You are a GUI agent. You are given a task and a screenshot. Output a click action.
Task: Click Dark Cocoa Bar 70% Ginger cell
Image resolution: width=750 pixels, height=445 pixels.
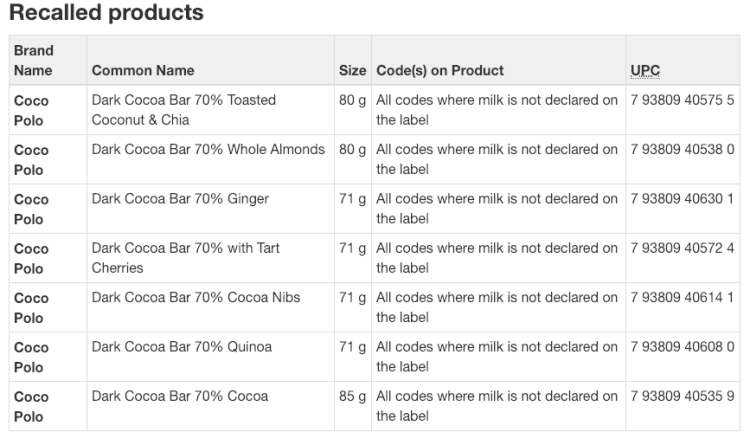pos(180,199)
